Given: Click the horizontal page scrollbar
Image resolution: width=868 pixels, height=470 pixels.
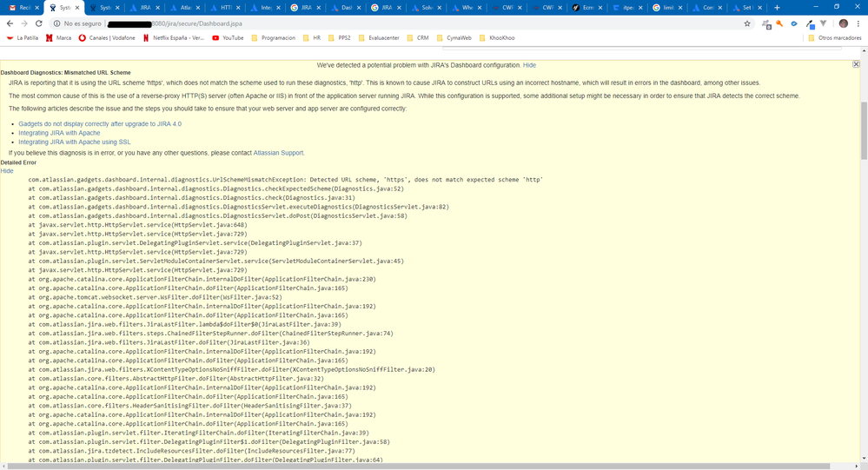Looking at the screenshot, I should (x=419, y=467).
